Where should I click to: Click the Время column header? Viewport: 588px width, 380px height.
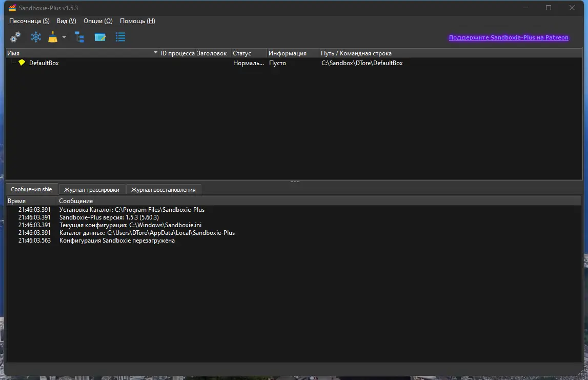(x=31, y=201)
